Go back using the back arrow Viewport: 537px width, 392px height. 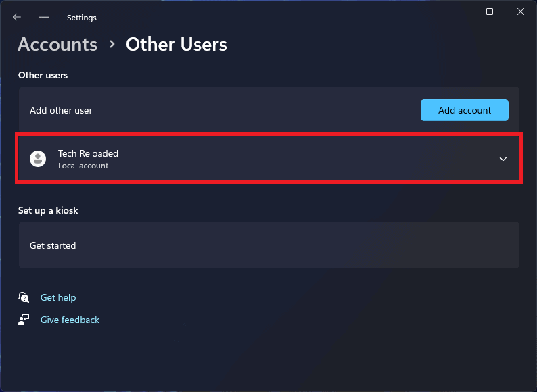(x=17, y=17)
